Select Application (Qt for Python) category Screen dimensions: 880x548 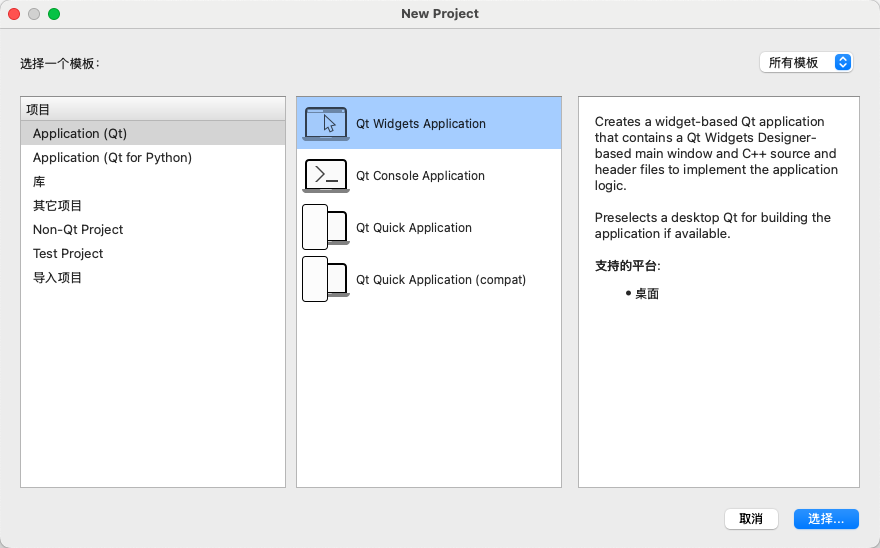(x=153, y=158)
